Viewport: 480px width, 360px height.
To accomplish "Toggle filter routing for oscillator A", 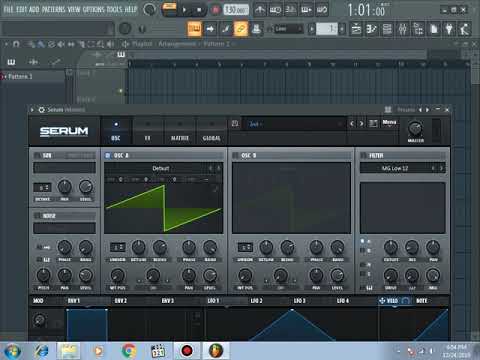I will [x=363, y=241].
